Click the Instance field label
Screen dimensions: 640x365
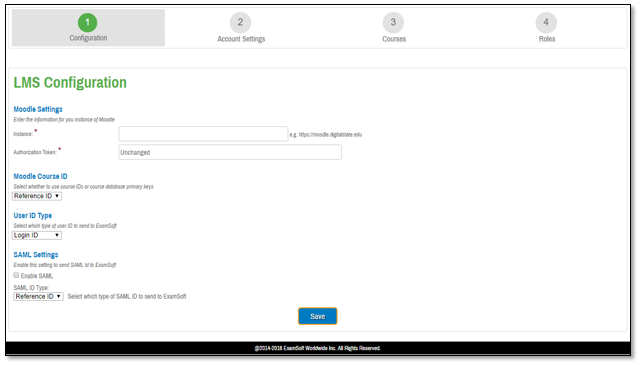(x=23, y=134)
